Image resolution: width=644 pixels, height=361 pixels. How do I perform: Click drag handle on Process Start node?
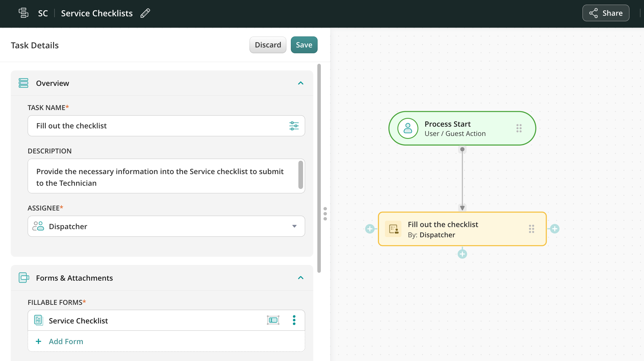point(519,128)
